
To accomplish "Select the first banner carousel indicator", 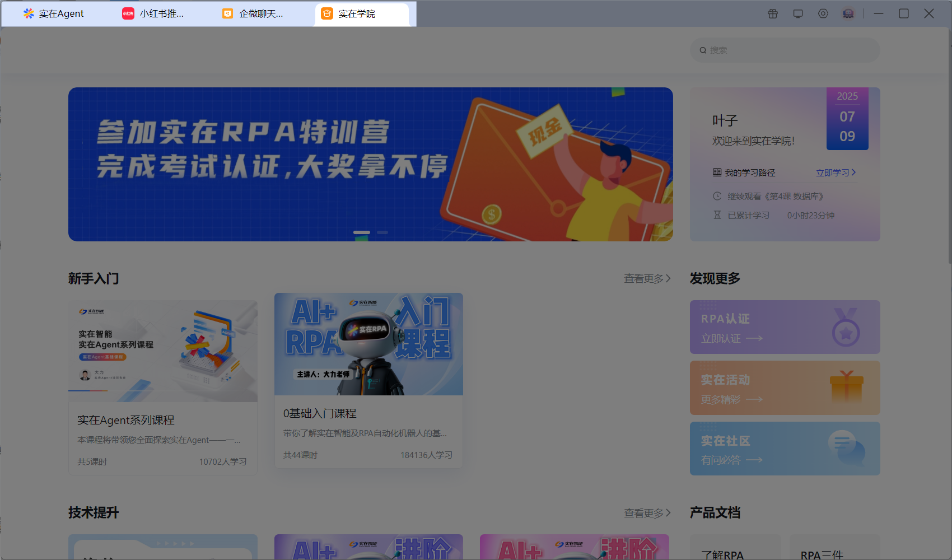I will 362,232.
